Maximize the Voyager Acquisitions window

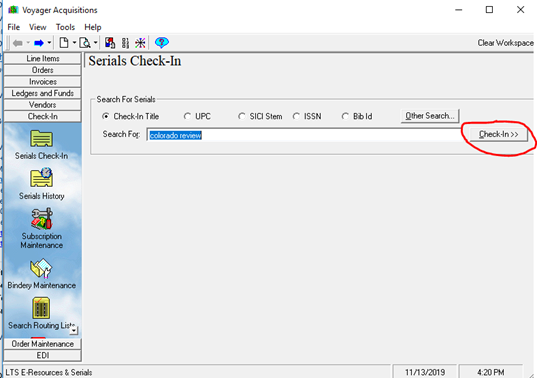tap(489, 10)
